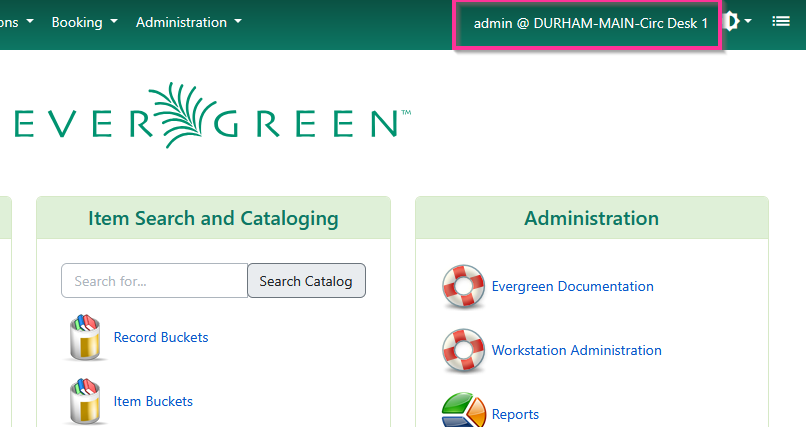
Task: Click the Evergreen Documentation lifebuoy icon
Action: (463, 287)
